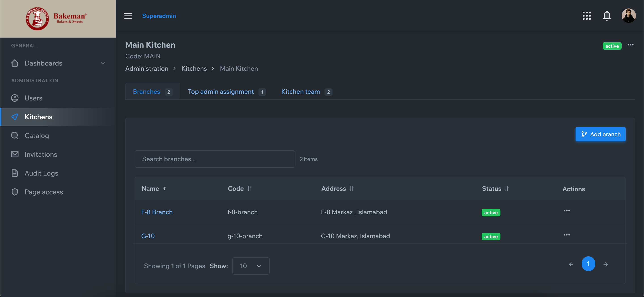The width and height of the screenshot is (644, 297).
Task: Open the apps grid icon
Action: (587, 16)
